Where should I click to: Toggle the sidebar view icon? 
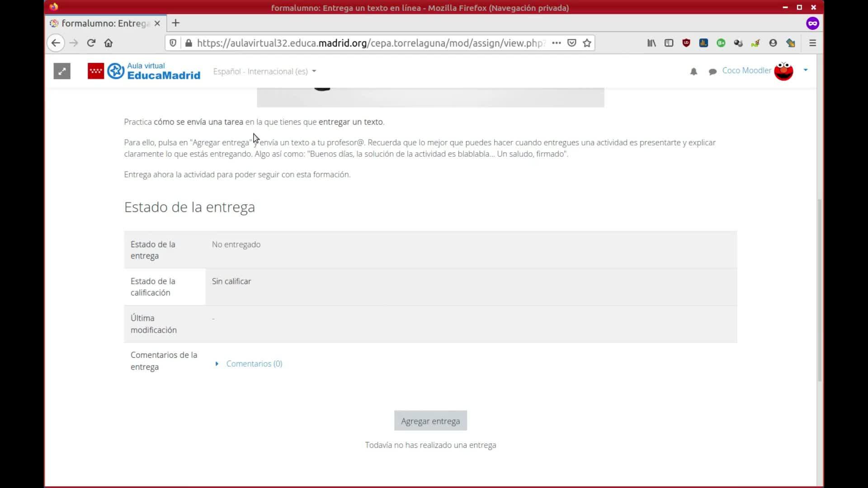coord(669,43)
